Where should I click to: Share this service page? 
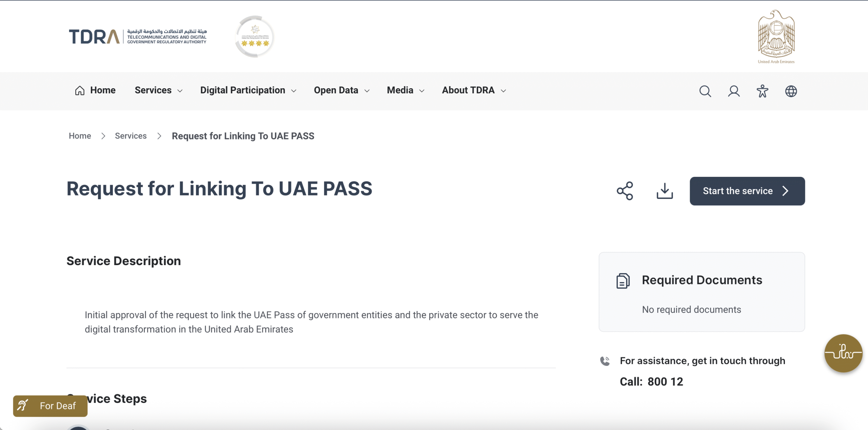coord(625,191)
